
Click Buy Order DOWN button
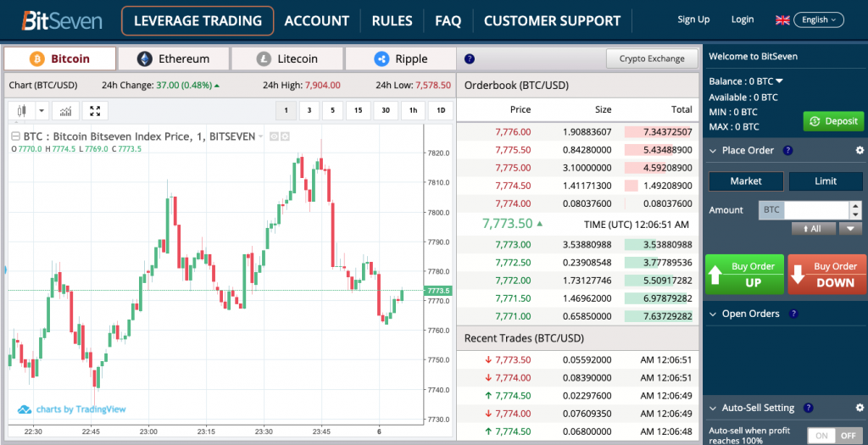tap(827, 275)
